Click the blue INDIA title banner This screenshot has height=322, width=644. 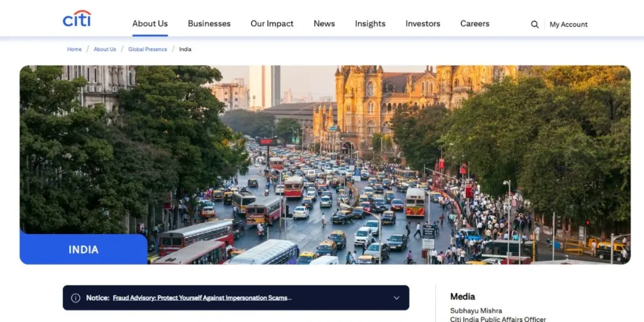pyautogui.click(x=84, y=250)
